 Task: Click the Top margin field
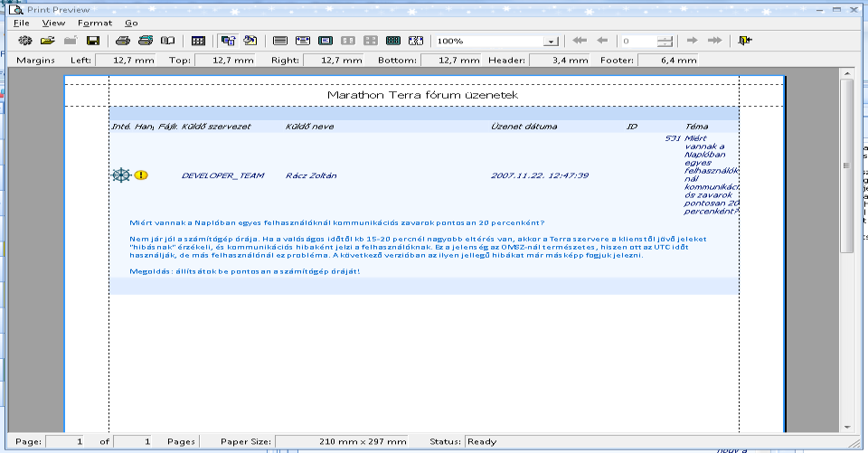click(225, 60)
